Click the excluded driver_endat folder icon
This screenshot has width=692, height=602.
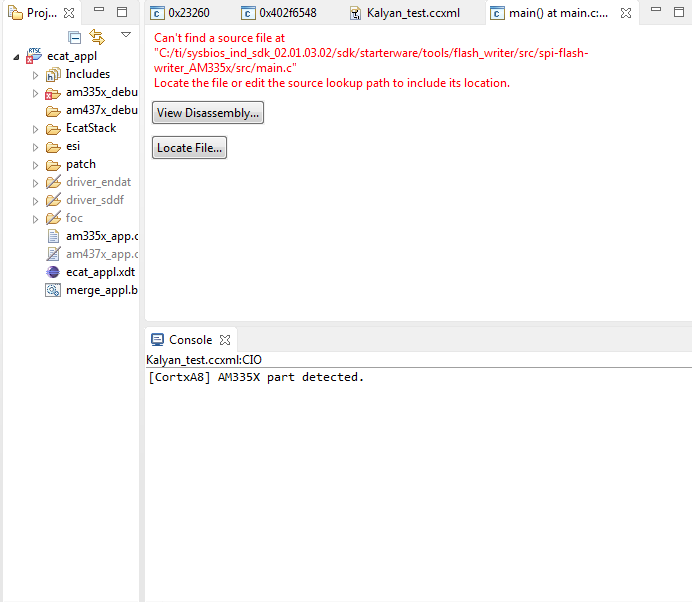[53, 182]
